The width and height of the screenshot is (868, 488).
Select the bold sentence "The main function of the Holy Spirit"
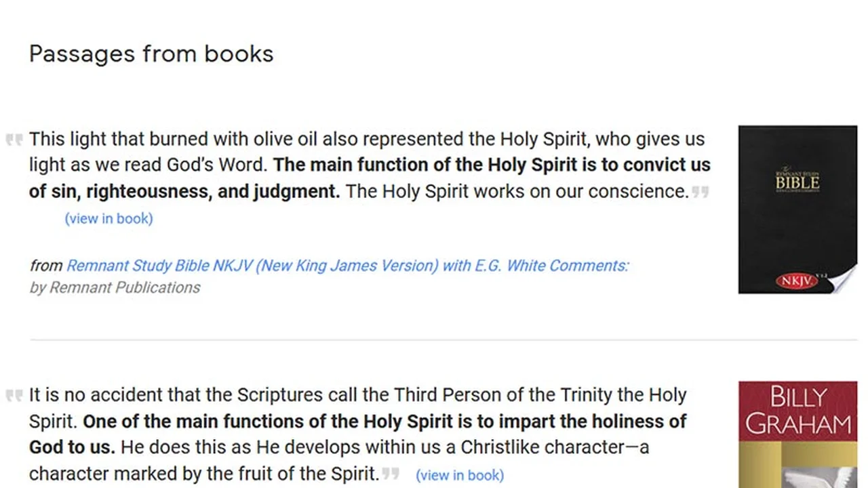tap(491, 165)
